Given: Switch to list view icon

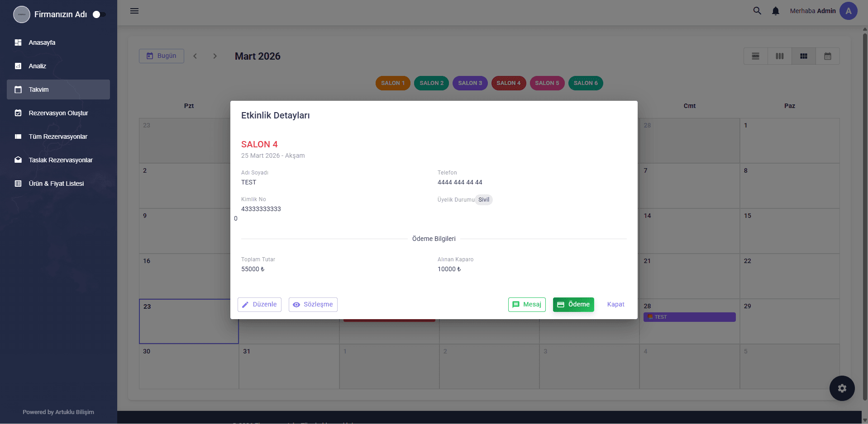Looking at the screenshot, I should tap(756, 56).
